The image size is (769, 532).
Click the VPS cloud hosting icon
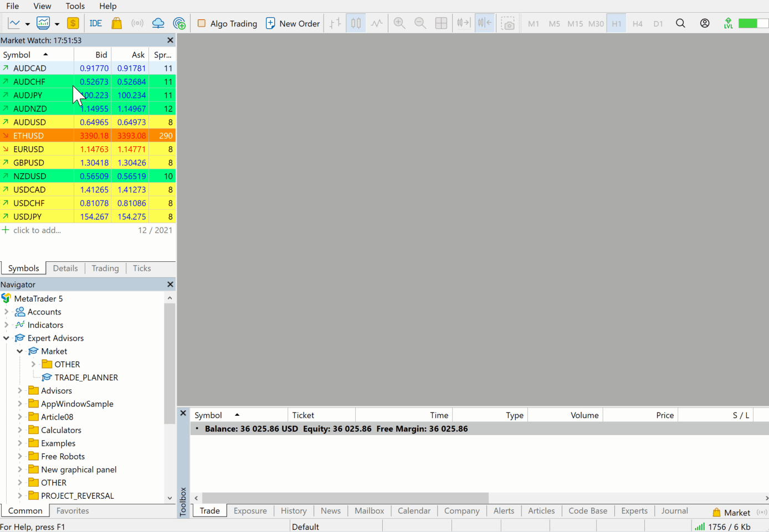(158, 23)
